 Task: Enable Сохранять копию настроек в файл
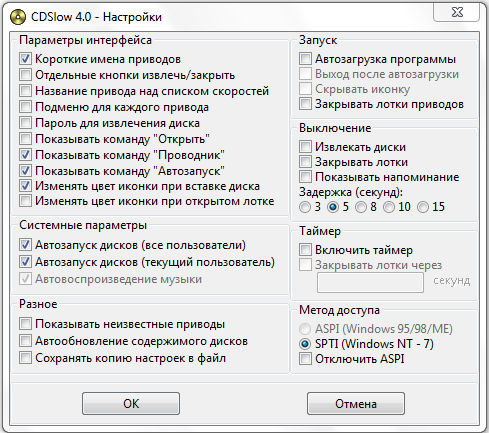pos(25,358)
